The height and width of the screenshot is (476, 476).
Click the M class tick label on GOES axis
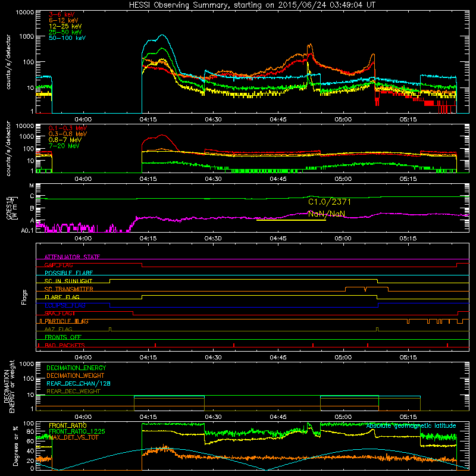click(x=32, y=186)
